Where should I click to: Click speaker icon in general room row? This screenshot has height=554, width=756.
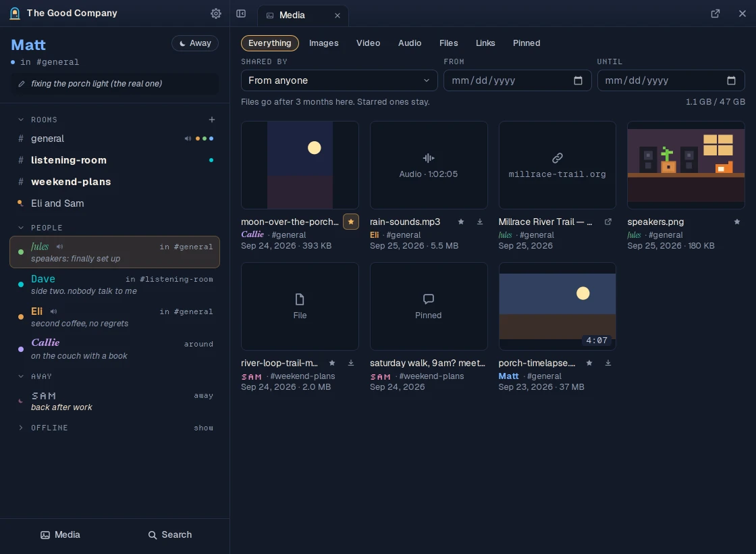(x=188, y=138)
